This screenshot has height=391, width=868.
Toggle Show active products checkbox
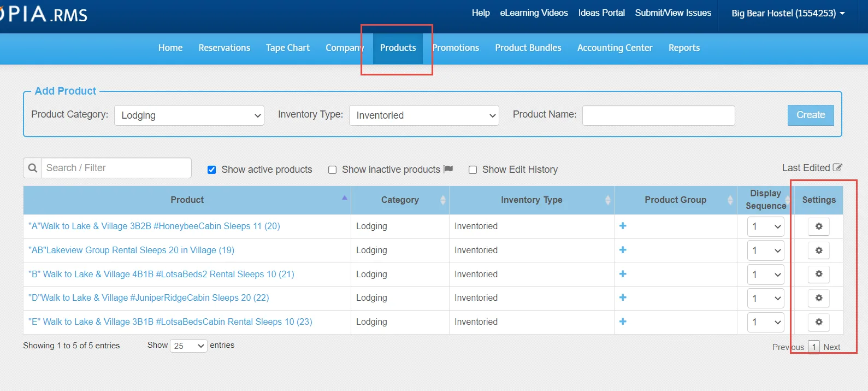(211, 170)
